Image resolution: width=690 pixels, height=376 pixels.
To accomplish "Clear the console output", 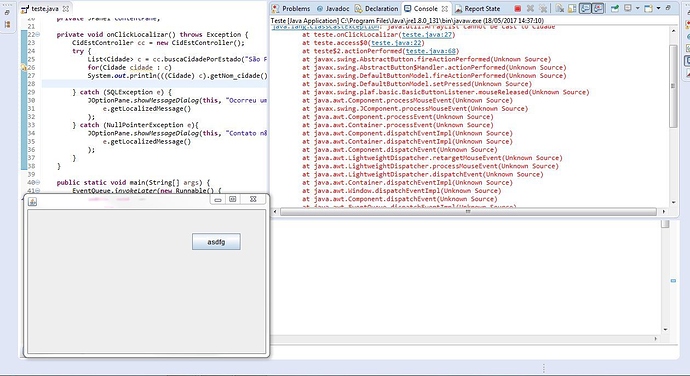I will [x=559, y=8].
